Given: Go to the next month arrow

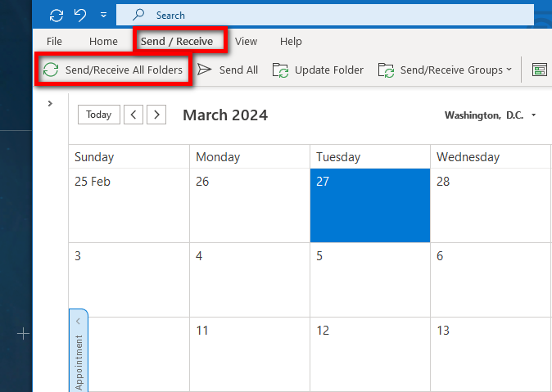Looking at the screenshot, I should (x=157, y=115).
